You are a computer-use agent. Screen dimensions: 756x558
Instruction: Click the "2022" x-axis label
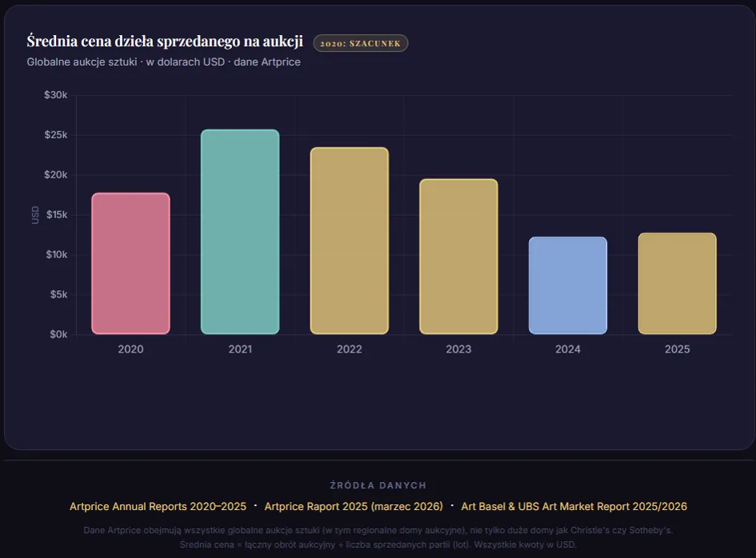(350, 349)
